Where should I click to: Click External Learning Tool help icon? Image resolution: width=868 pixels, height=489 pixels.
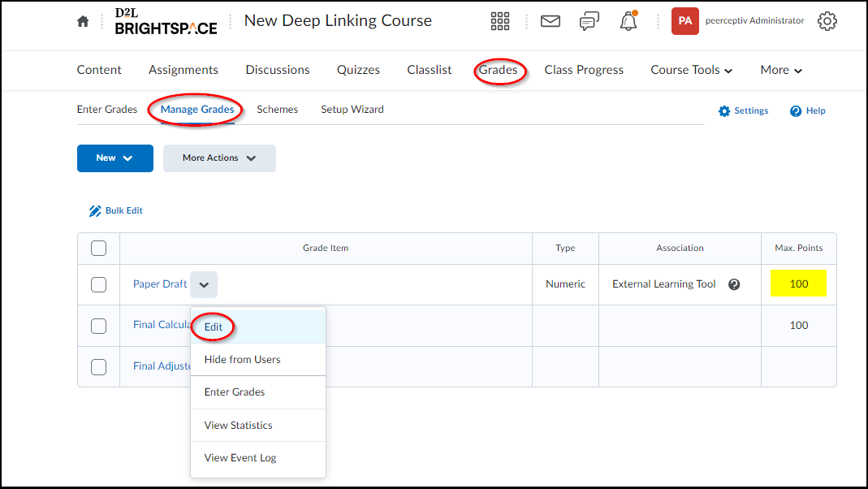(x=734, y=284)
